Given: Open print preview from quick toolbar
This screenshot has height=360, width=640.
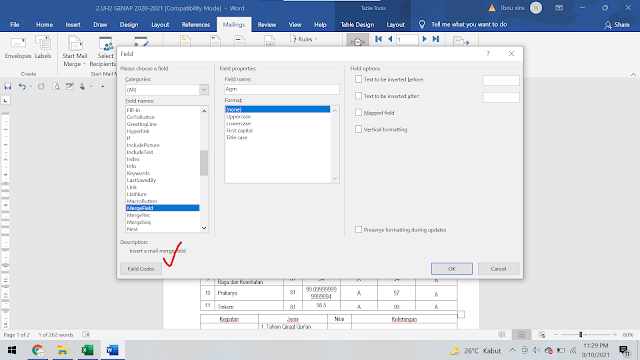Looking at the screenshot, I should pos(56,87).
